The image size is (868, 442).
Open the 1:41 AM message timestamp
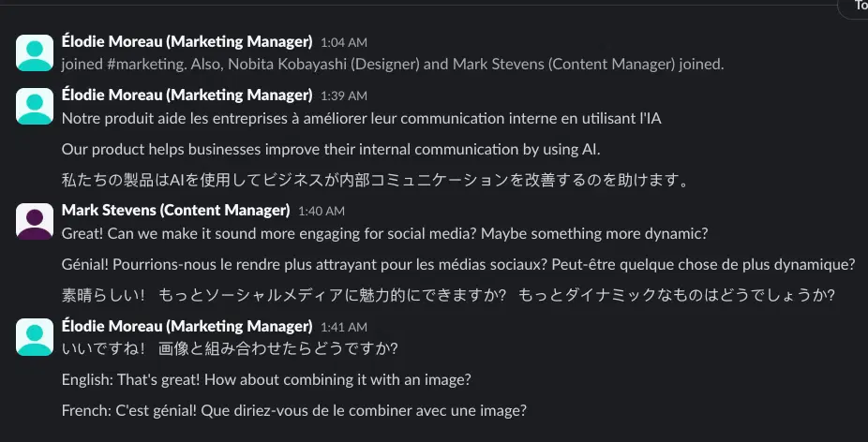click(x=344, y=328)
